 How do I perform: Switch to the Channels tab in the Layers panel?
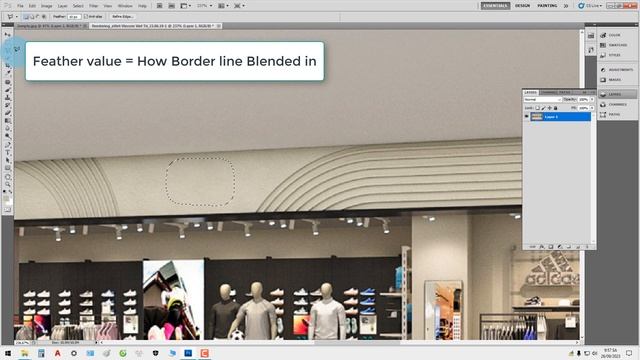(x=549, y=93)
